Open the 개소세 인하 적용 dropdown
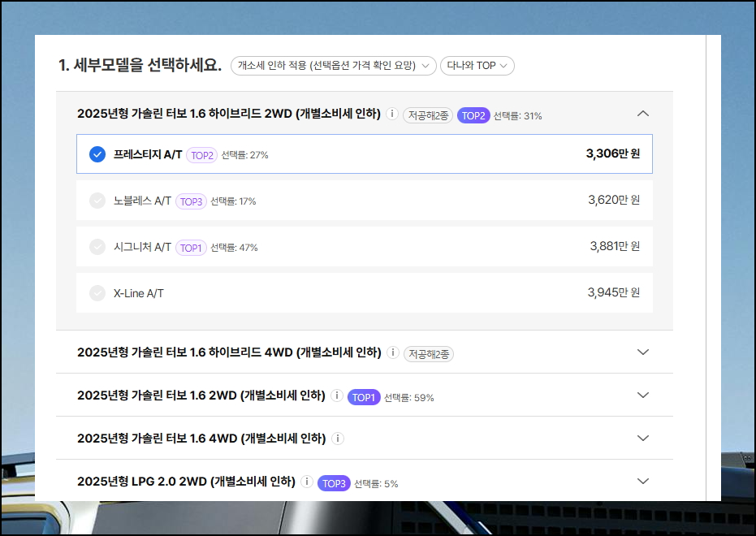The image size is (756, 536). pyautogui.click(x=334, y=66)
